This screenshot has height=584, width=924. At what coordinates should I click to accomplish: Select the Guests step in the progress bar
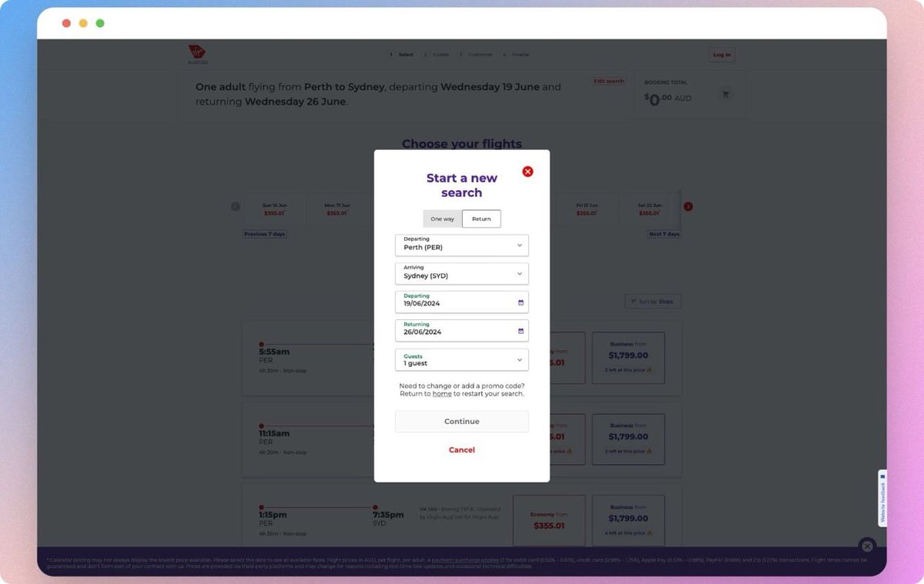pyautogui.click(x=440, y=55)
